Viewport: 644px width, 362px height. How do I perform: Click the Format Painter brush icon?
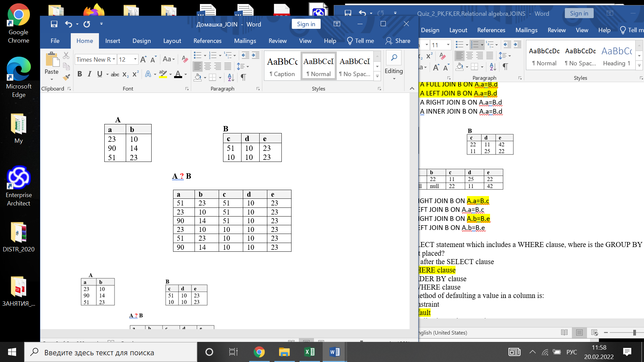[66, 77]
